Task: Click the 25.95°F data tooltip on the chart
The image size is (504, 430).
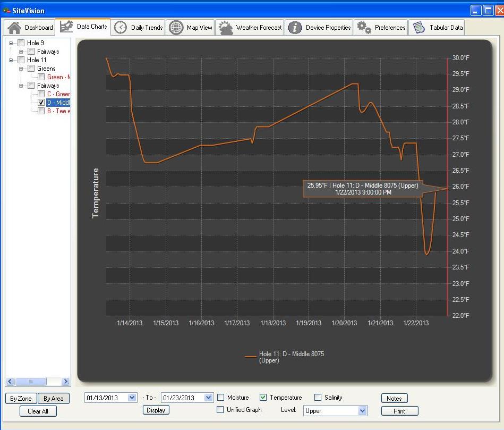Action: point(363,189)
